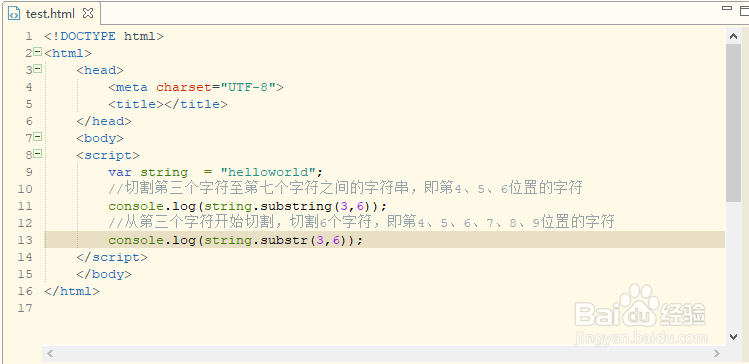The width and height of the screenshot is (749, 364).
Task: Minimize the editor panel
Action: pos(727,8)
